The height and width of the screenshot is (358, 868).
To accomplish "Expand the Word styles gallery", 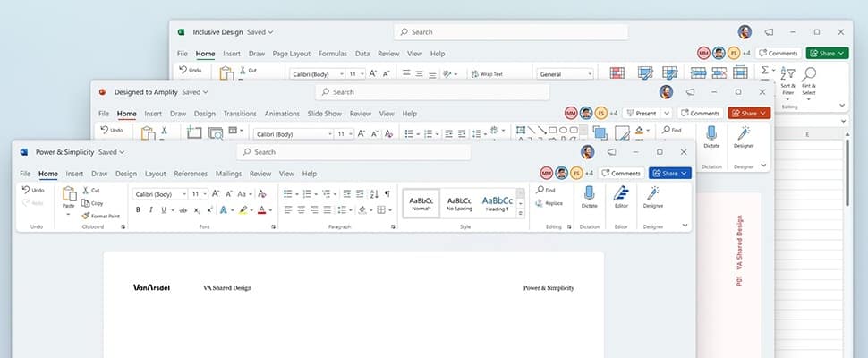I will [x=521, y=213].
